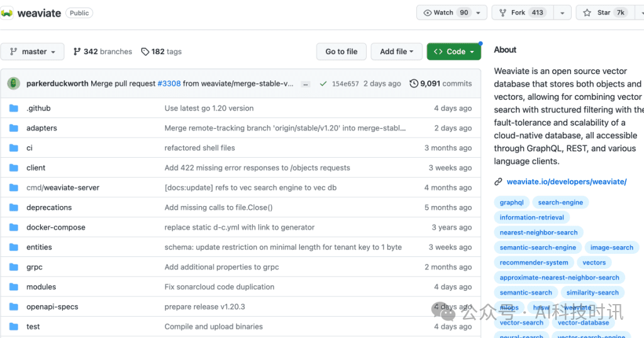Click the commit history clock icon

[414, 84]
